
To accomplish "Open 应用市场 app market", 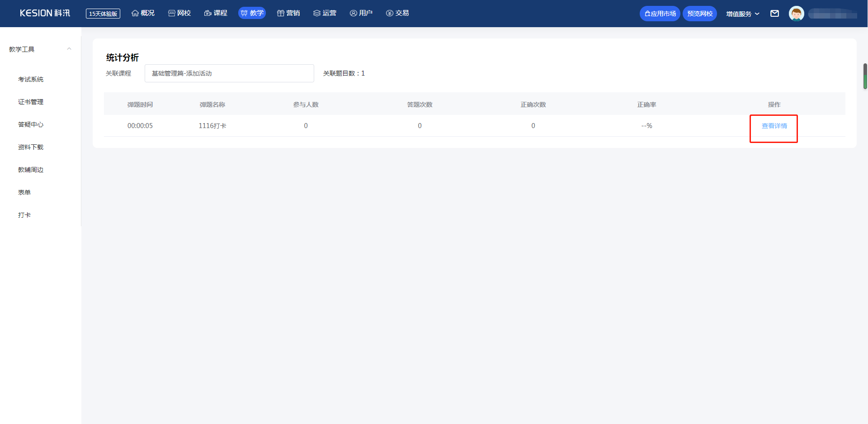I will pyautogui.click(x=660, y=14).
